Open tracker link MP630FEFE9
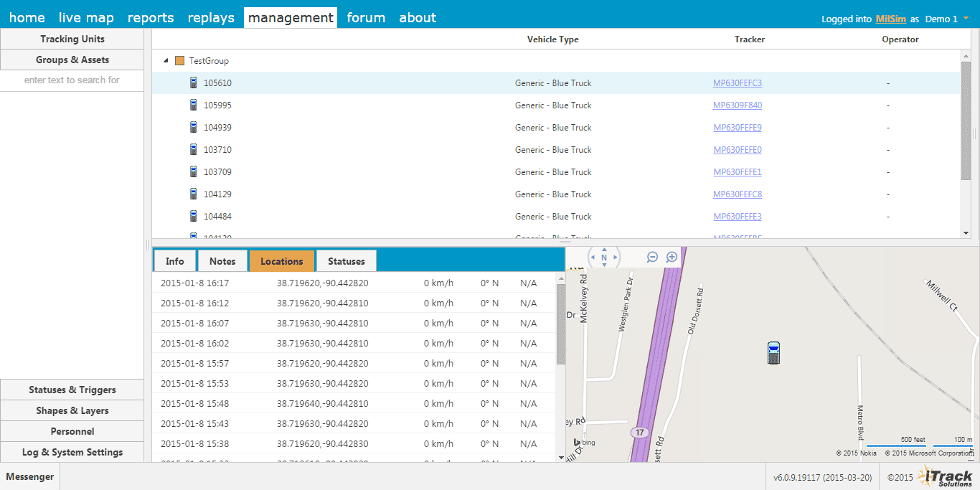This screenshot has height=490, width=980. click(x=738, y=128)
